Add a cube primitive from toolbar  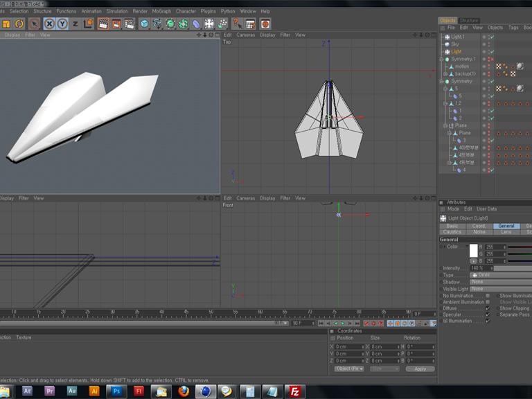144,24
